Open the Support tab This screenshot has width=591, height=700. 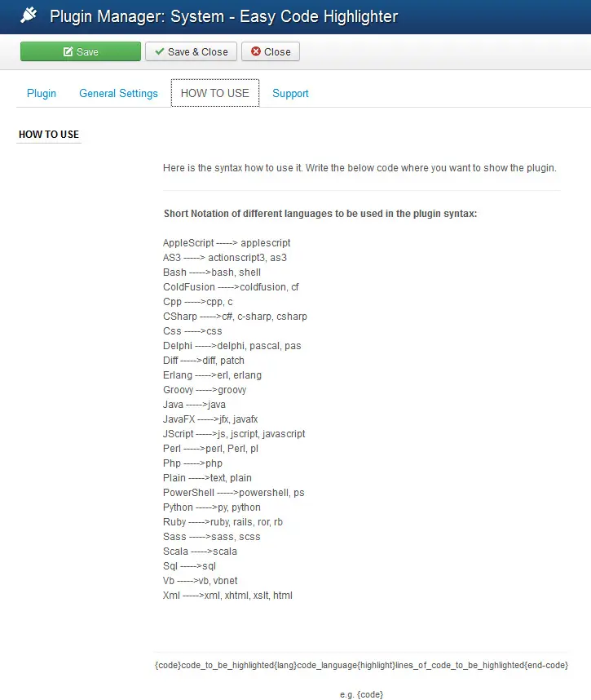coord(290,93)
